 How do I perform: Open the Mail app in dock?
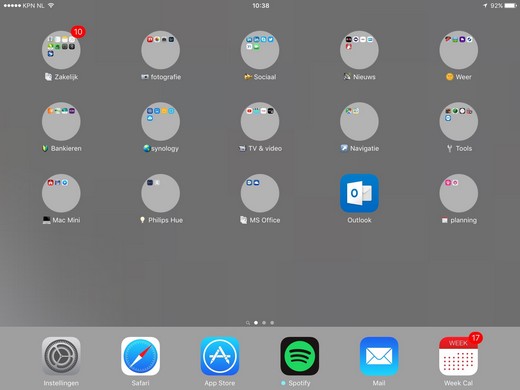[379, 356]
